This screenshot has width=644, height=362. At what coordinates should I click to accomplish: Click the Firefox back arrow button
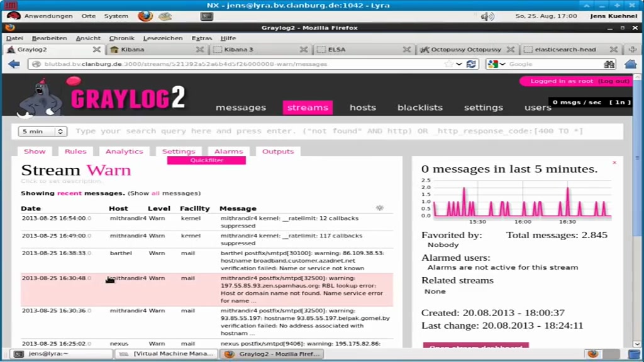point(14,64)
